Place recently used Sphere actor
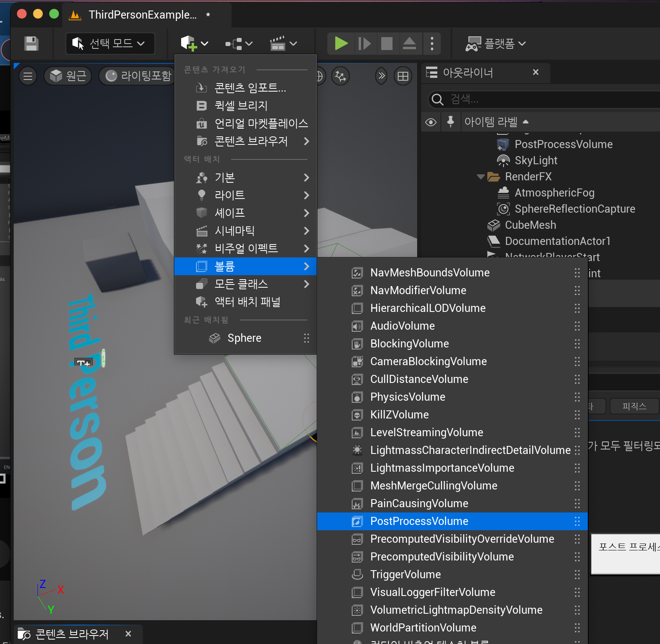The image size is (660, 644). tap(245, 338)
